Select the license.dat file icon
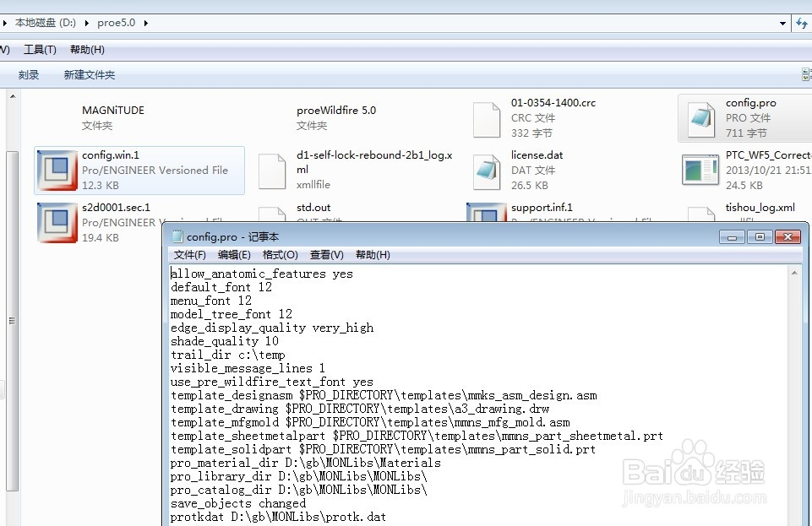 pos(486,171)
